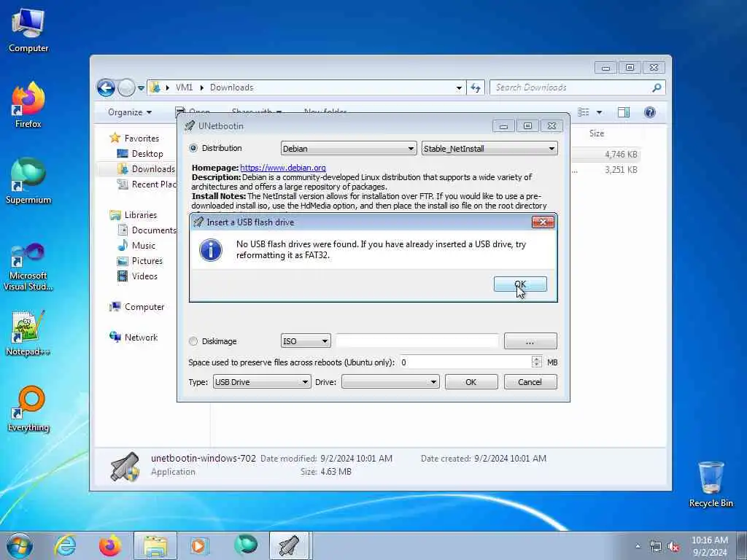Click the Change your view icon in Explorer
The width and height of the screenshot is (747, 560).
click(584, 112)
